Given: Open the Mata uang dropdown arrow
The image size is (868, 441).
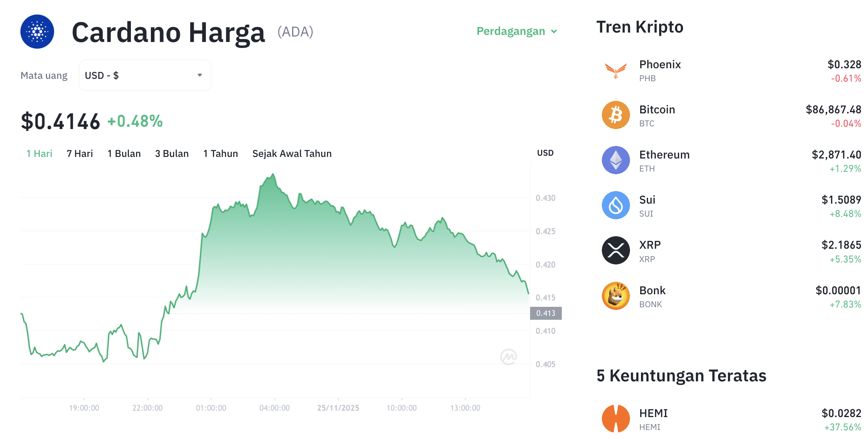Looking at the screenshot, I should pyautogui.click(x=200, y=75).
